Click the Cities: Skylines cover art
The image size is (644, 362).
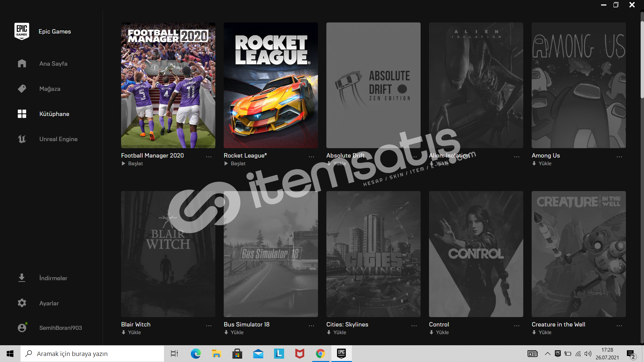point(373,254)
